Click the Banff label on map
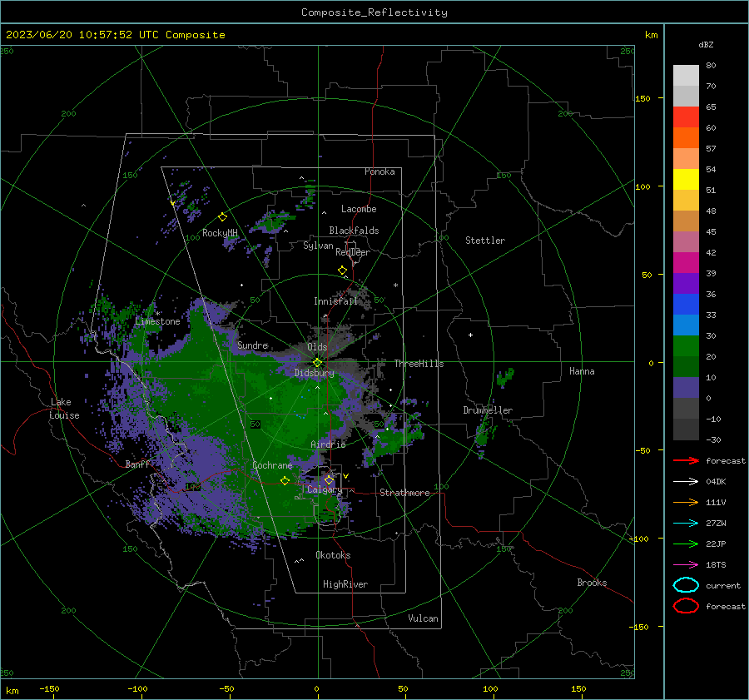 pos(137,464)
